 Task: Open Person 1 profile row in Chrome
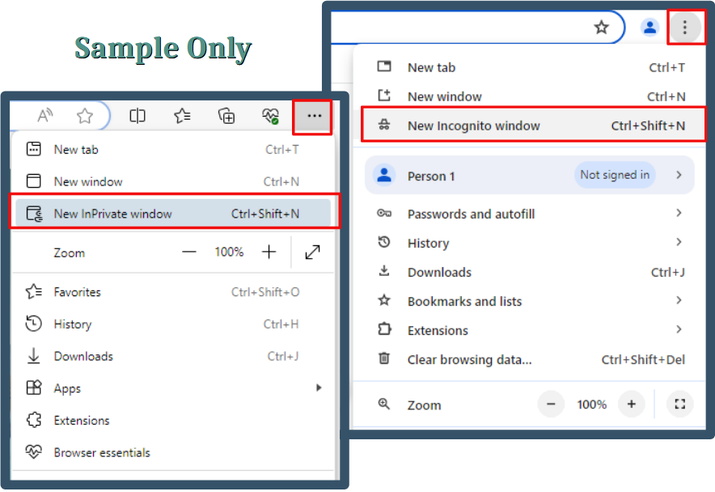click(529, 175)
